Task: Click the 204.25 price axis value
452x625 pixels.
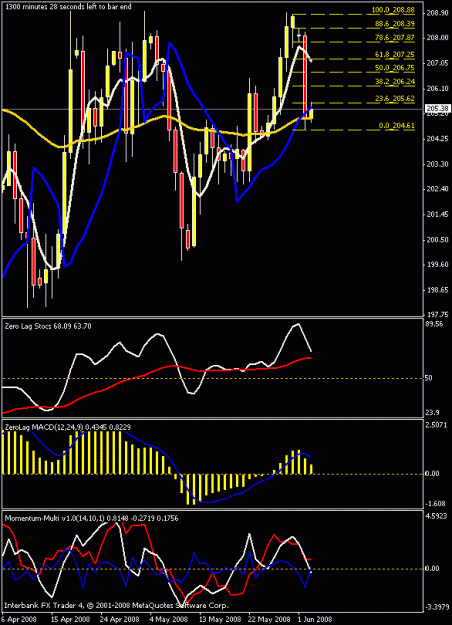Action: 436,139
